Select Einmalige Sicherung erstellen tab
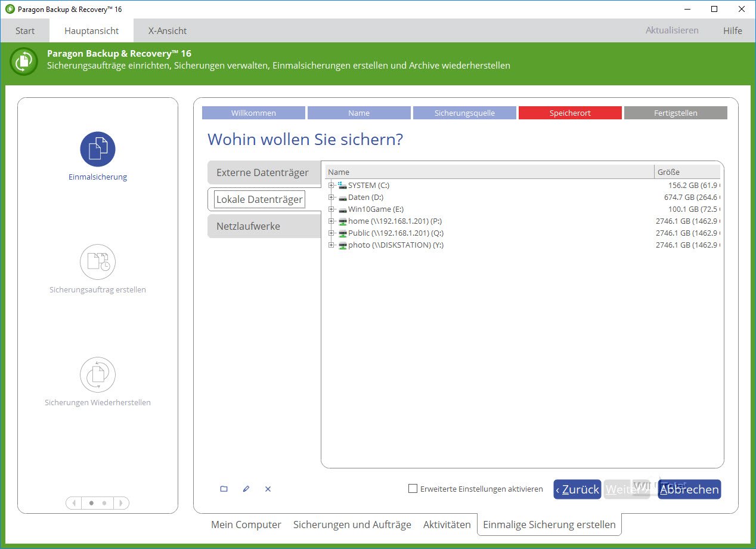 point(549,525)
